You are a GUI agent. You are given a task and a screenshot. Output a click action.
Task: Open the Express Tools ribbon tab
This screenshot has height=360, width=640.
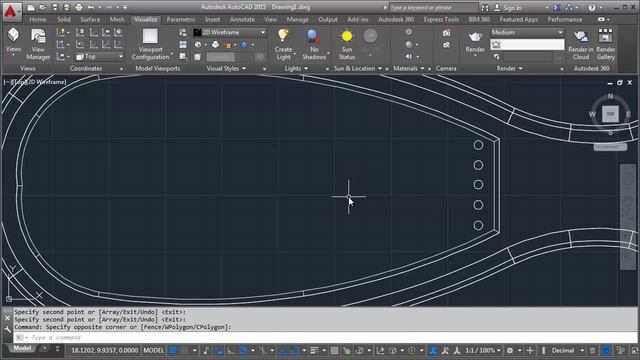441,19
